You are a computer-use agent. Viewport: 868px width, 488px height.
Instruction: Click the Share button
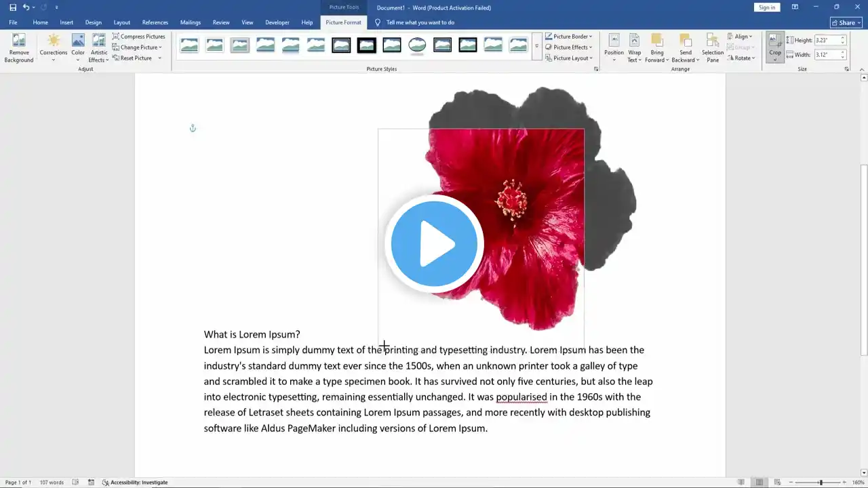tap(846, 22)
